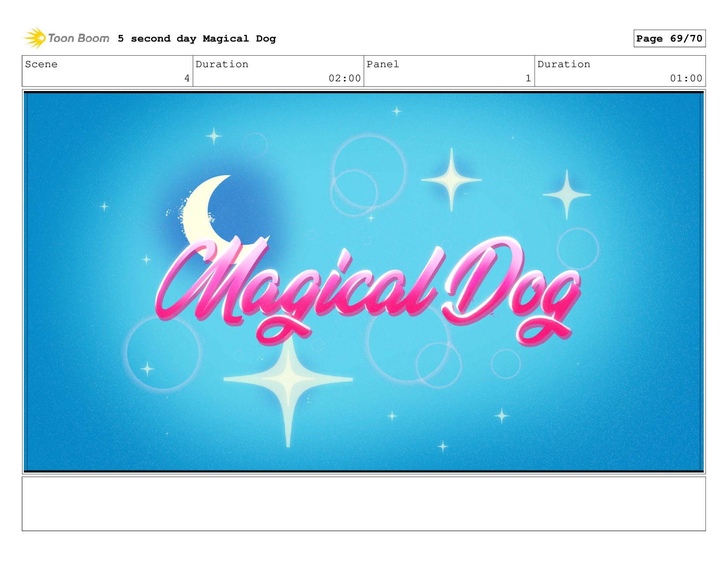Click the 'Panel' header label

pos(383,64)
